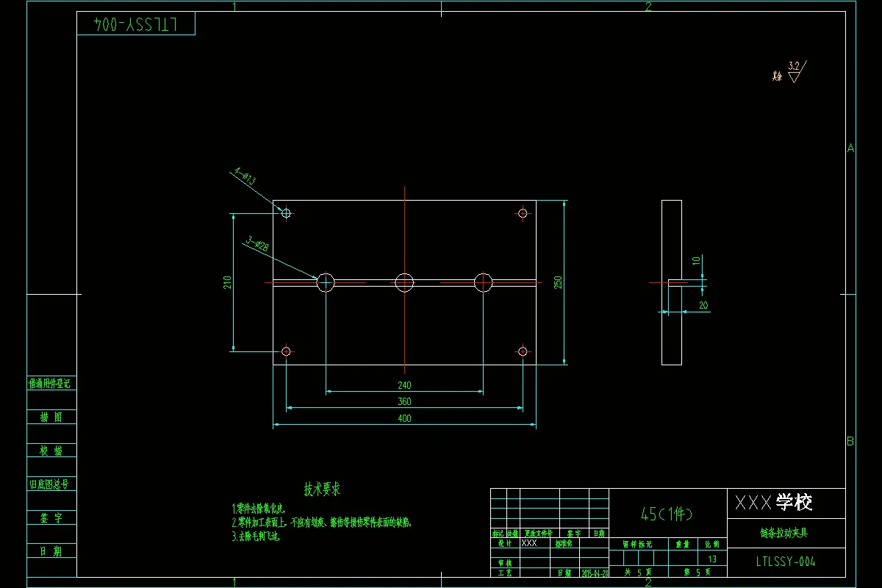Click the 3.2 surface roughness symbol
Viewport: 882px width, 588px height.
click(797, 71)
